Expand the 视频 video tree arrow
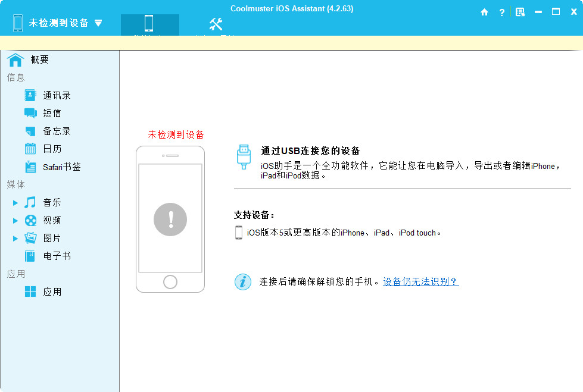 [x=15, y=221]
